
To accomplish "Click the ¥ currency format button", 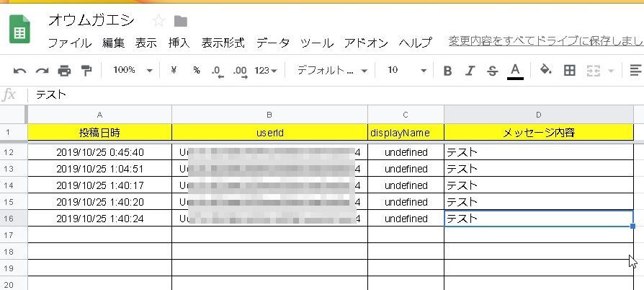I will click(x=174, y=71).
